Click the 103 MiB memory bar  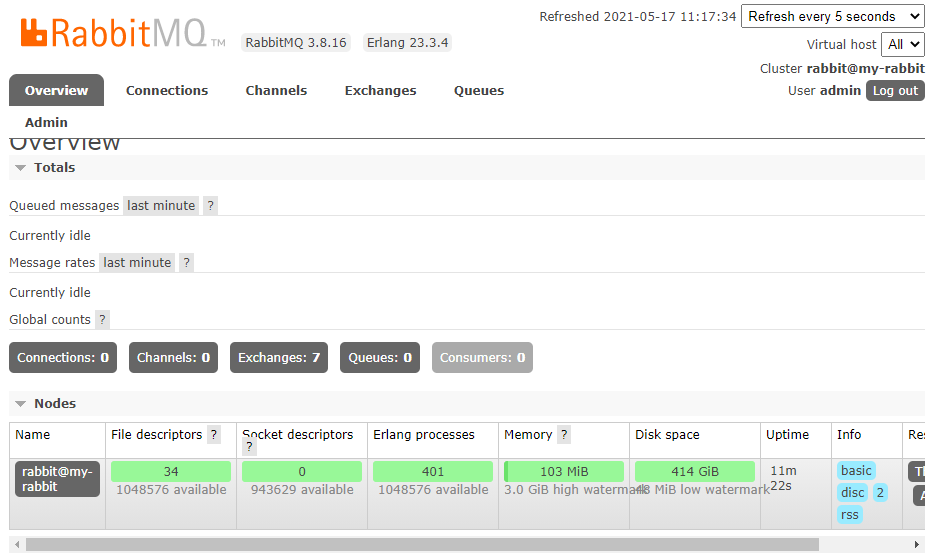(x=564, y=471)
